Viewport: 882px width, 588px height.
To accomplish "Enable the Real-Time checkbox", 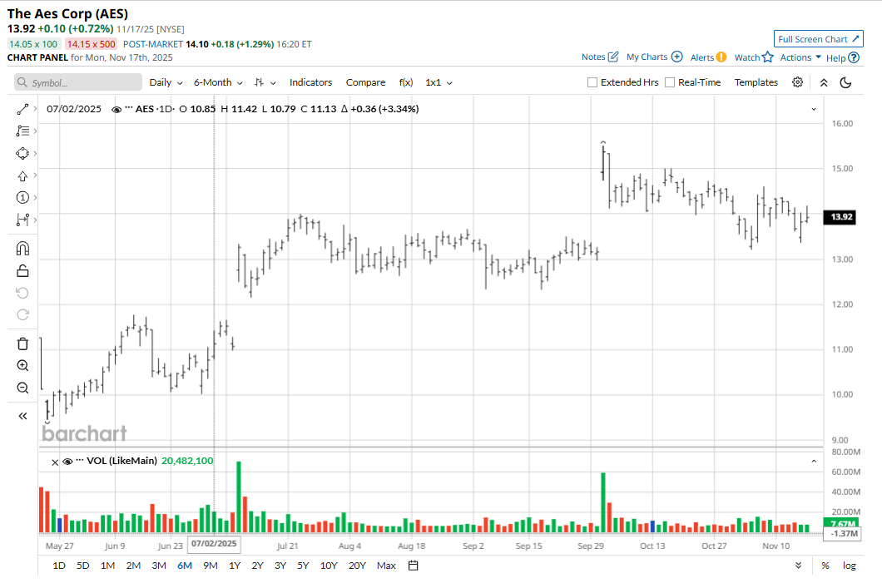I will (670, 82).
